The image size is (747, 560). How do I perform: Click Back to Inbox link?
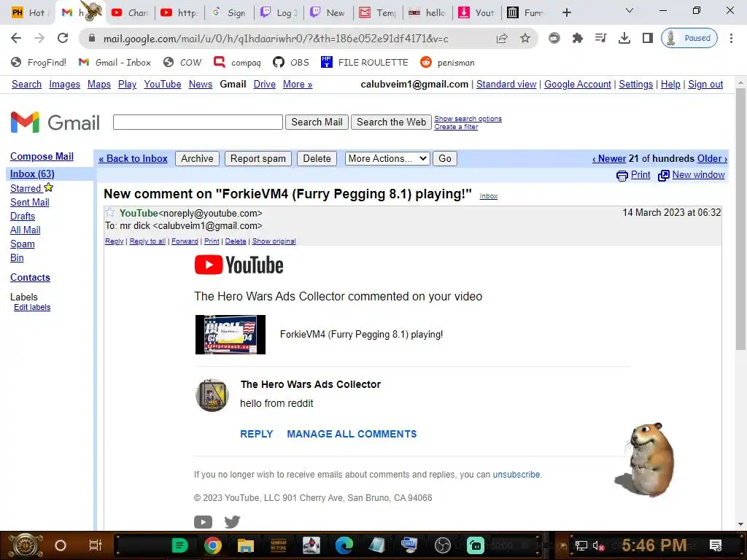coord(133,158)
